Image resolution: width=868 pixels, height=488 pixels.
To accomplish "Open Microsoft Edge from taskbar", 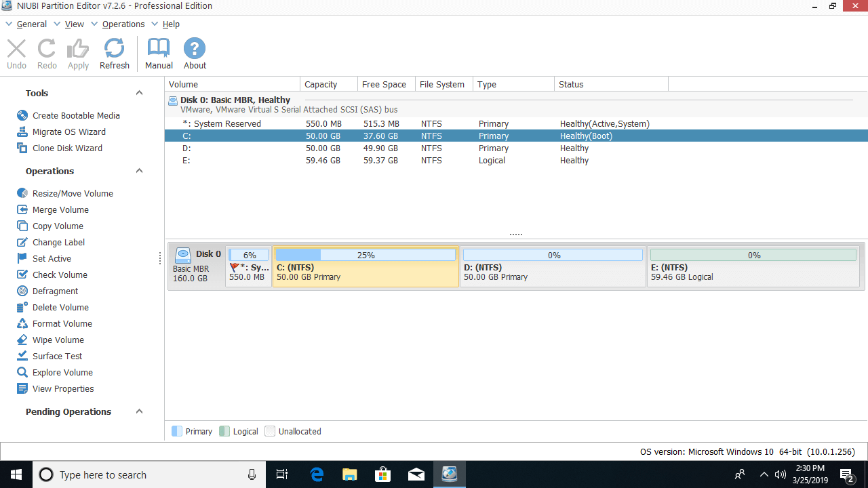I will click(317, 474).
